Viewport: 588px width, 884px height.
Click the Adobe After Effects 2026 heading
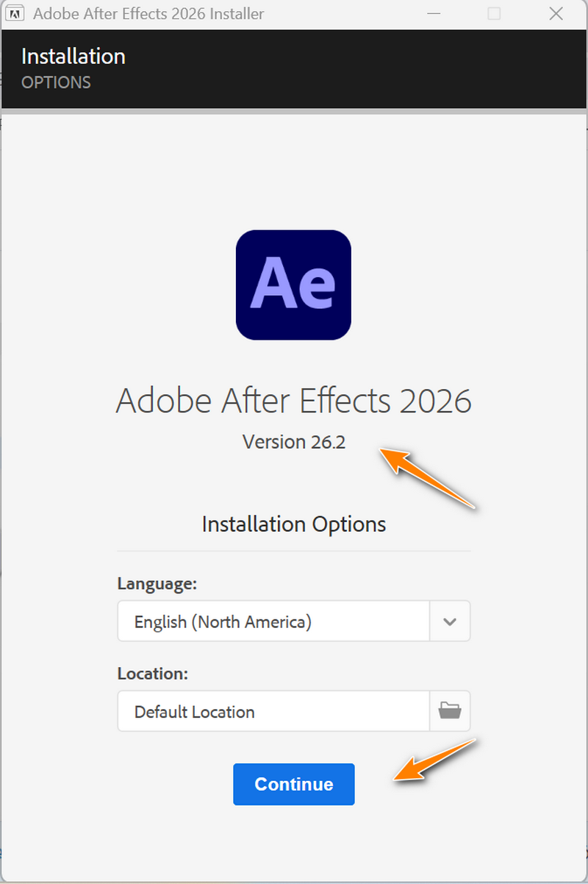[x=293, y=401]
